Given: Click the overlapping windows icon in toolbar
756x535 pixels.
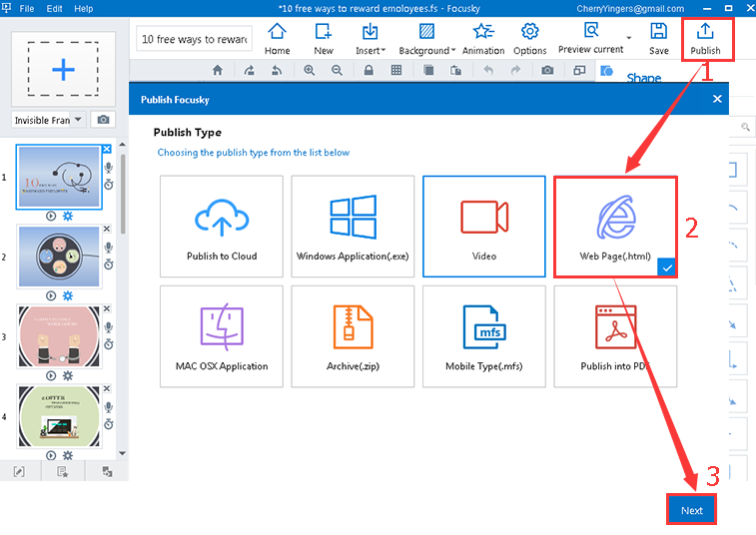Looking at the screenshot, I should [579, 71].
